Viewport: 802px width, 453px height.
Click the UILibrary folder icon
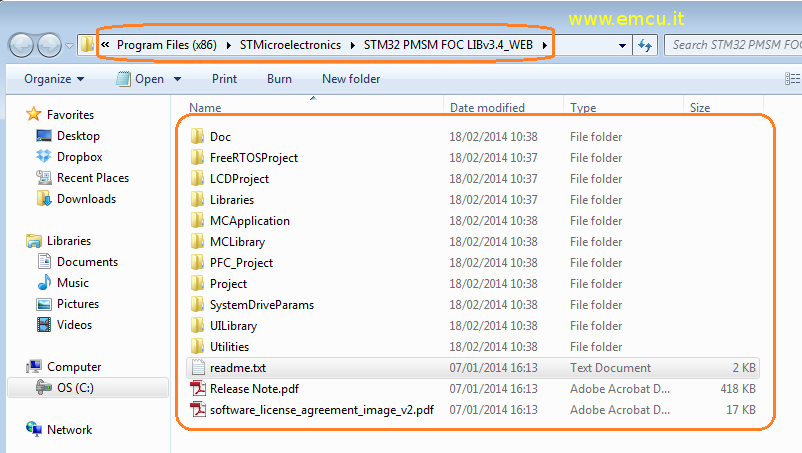click(x=197, y=325)
